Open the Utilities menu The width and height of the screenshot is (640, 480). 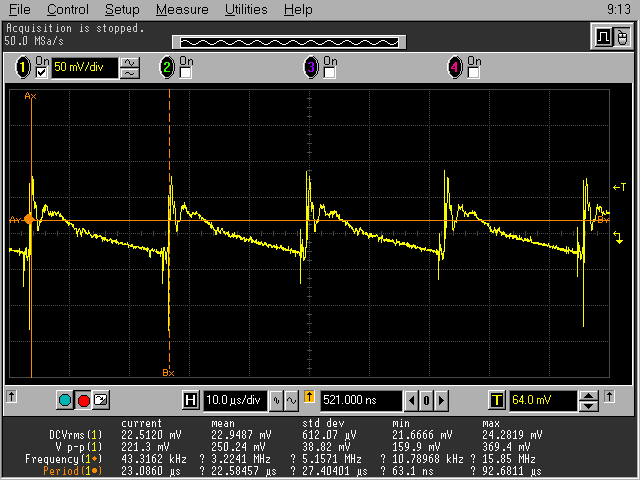pos(245,9)
